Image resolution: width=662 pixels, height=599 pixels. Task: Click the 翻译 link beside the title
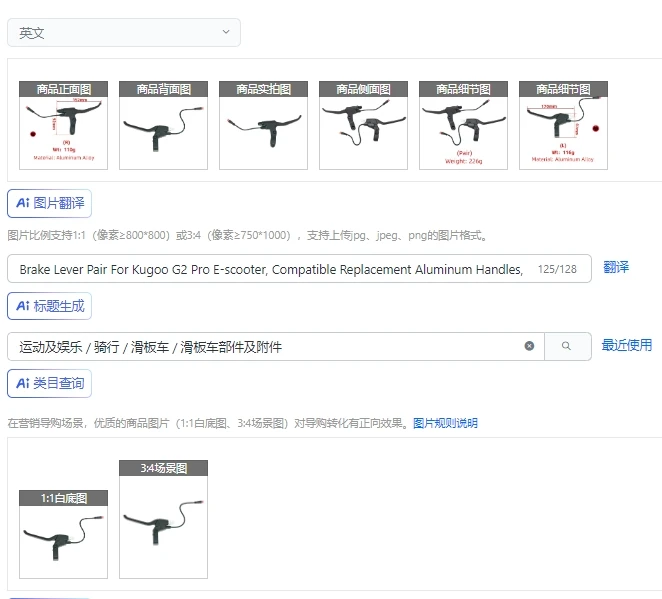tap(616, 268)
